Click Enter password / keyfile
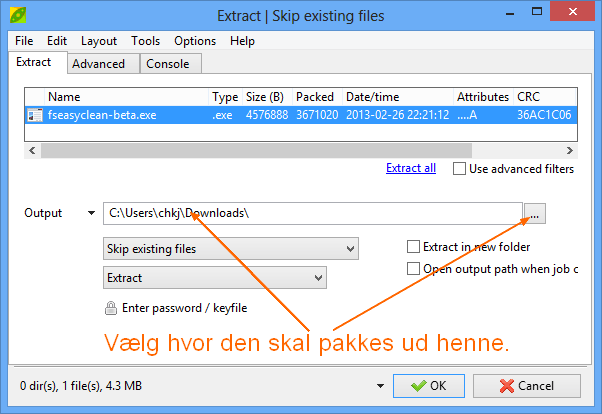The height and width of the screenshot is (414, 602). click(184, 308)
